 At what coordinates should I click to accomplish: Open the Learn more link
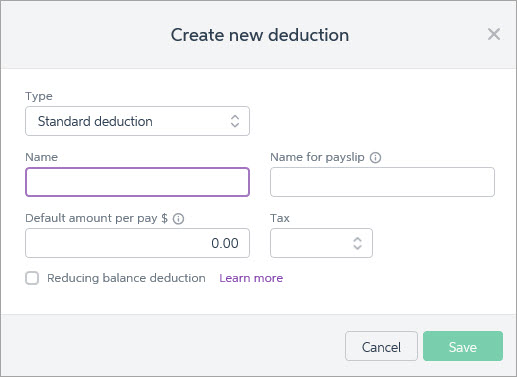(x=251, y=278)
